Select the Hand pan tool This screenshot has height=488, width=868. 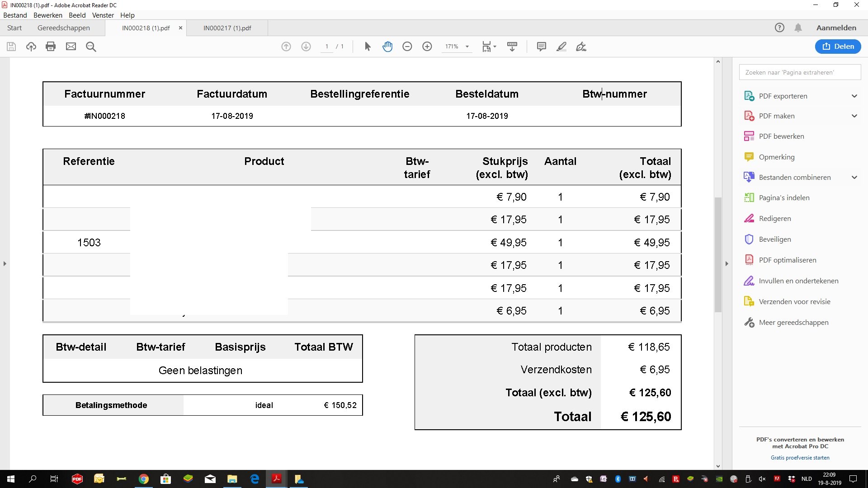click(387, 47)
